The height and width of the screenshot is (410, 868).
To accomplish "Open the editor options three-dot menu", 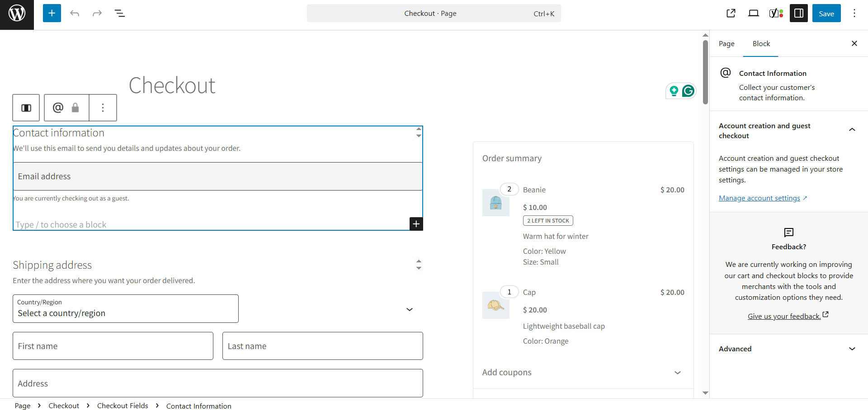I will 854,13.
